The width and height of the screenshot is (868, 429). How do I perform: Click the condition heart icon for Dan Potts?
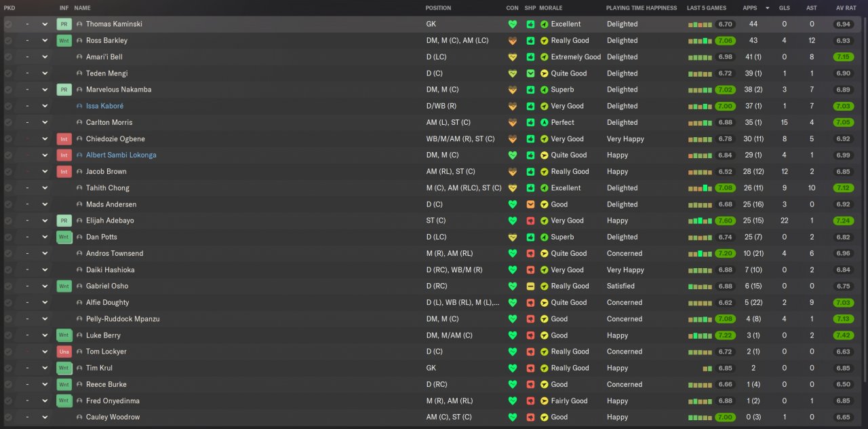pyautogui.click(x=513, y=237)
